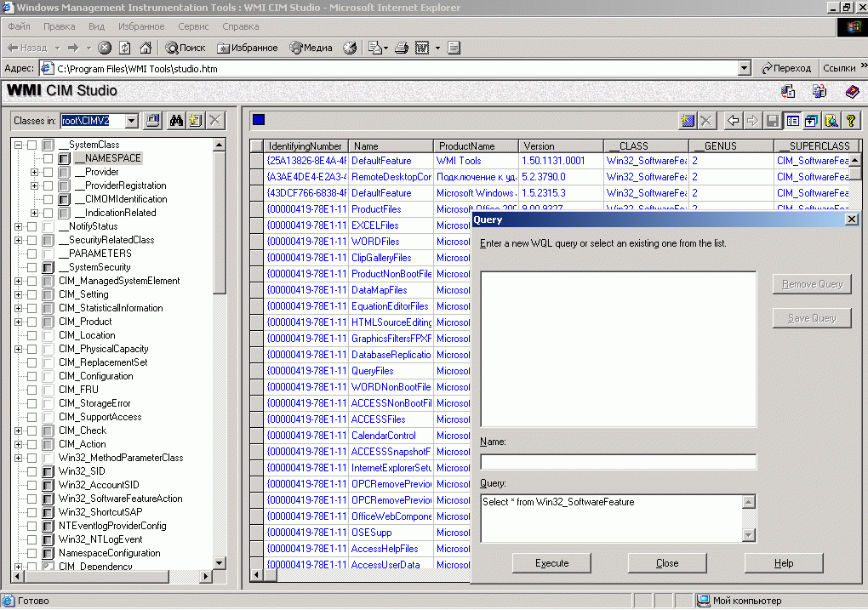Click the binoculars Search for Class icon

(177, 121)
